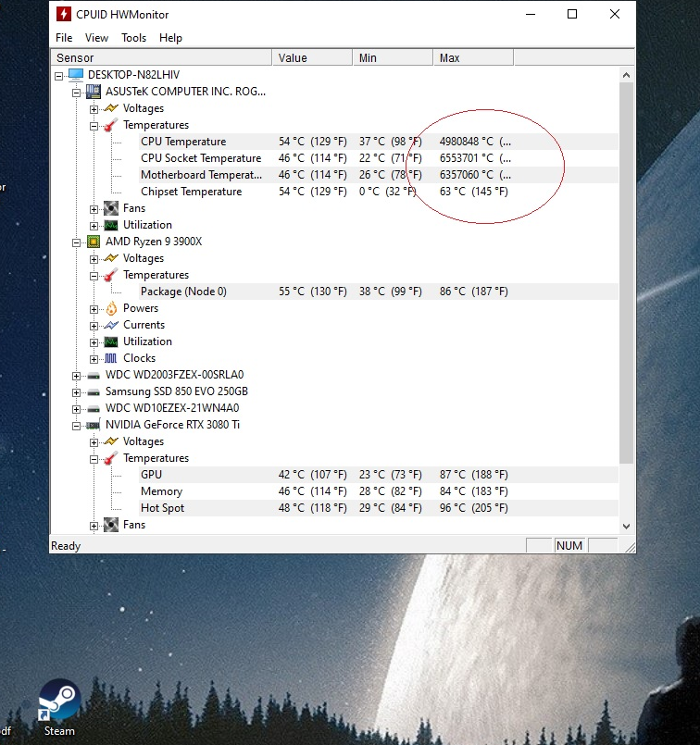
Task: Click the Min column header
Action: (393, 58)
